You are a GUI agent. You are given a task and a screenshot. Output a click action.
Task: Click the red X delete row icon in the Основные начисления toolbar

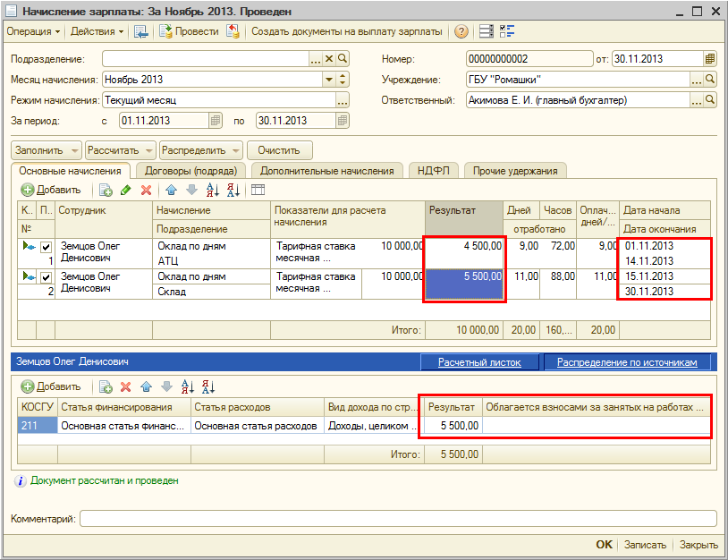(x=146, y=190)
